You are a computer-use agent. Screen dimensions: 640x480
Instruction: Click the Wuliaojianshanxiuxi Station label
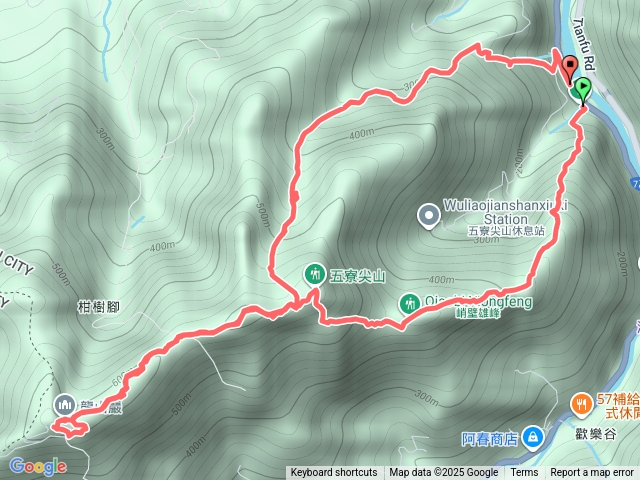(505, 212)
